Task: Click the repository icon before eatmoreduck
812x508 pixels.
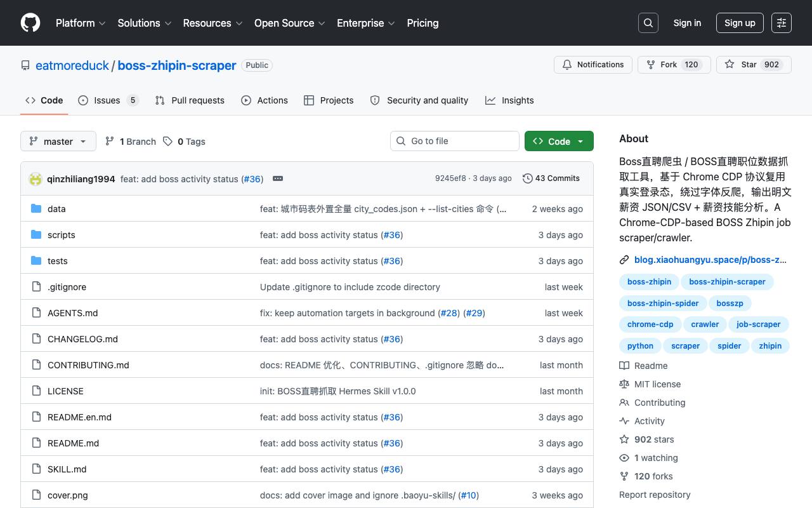Action: point(25,65)
